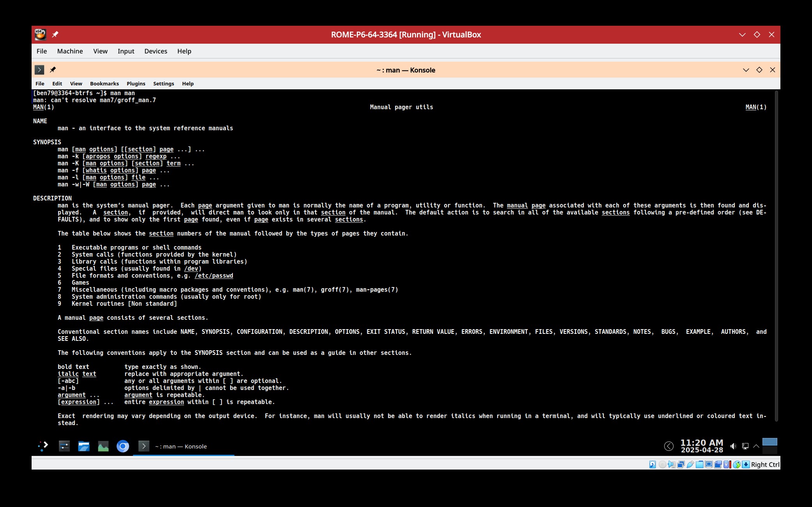The width and height of the screenshot is (812, 507).
Task: Click the underlined /dev path text
Action: point(191,269)
